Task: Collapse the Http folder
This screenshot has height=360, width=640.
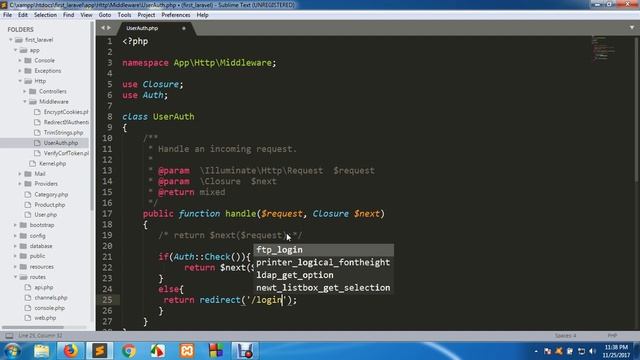Action: click(20, 81)
